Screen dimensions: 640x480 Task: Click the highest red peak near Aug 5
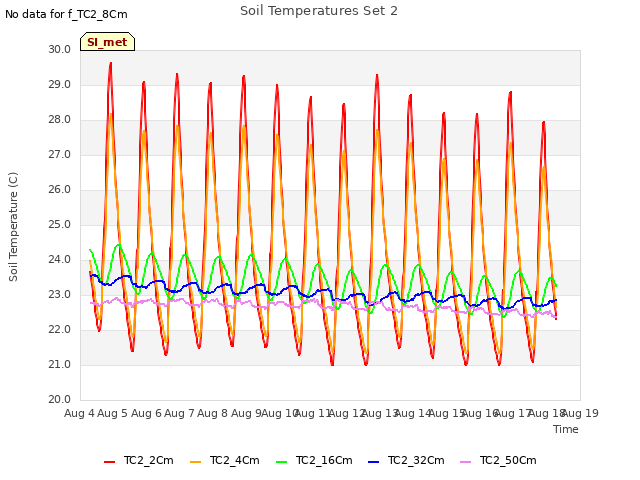(x=111, y=63)
